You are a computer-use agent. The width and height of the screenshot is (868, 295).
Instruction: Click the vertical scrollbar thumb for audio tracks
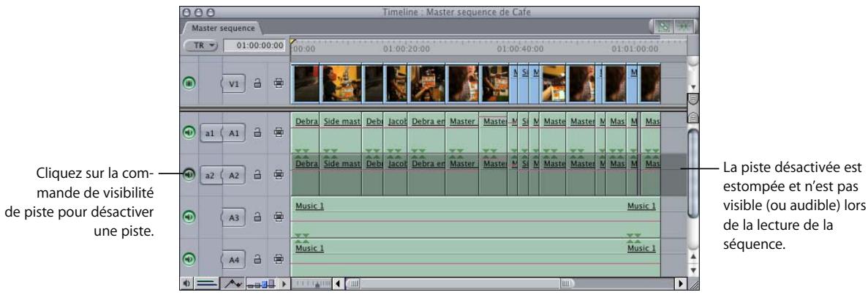(x=693, y=173)
